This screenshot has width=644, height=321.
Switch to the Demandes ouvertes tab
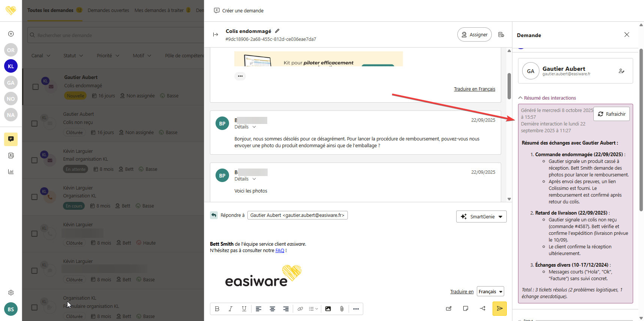(x=108, y=10)
